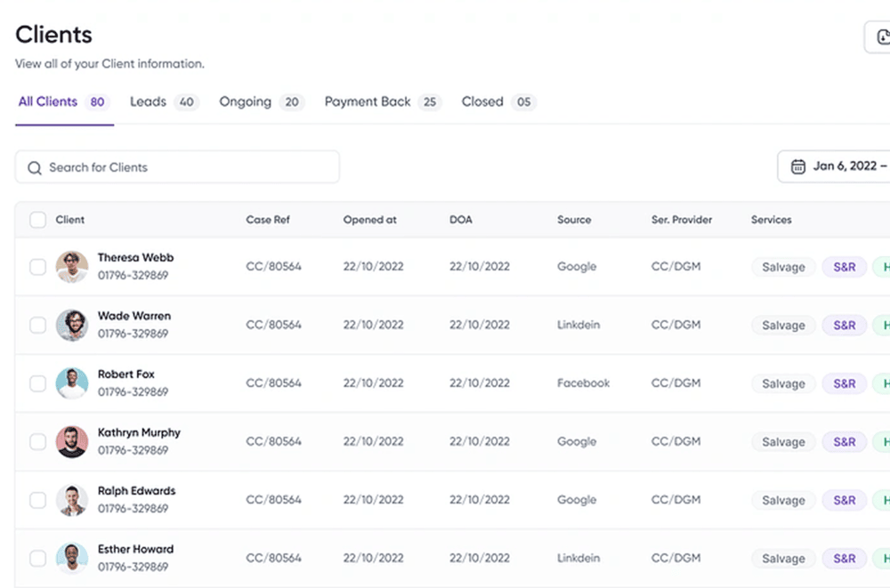This screenshot has height=588, width=890.
Task: Click the Salvage tag in Kathryn Murphy's row
Action: click(x=783, y=442)
